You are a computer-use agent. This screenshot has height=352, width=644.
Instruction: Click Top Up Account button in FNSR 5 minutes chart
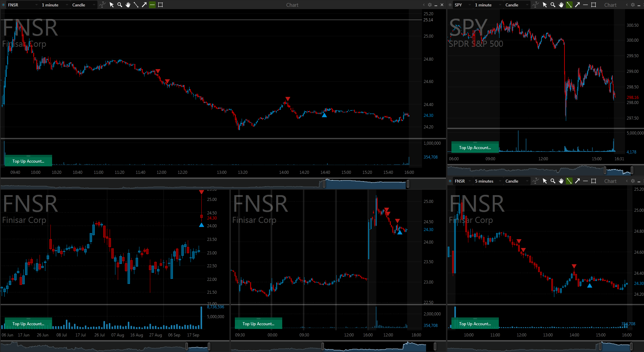pyautogui.click(x=475, y=324)
